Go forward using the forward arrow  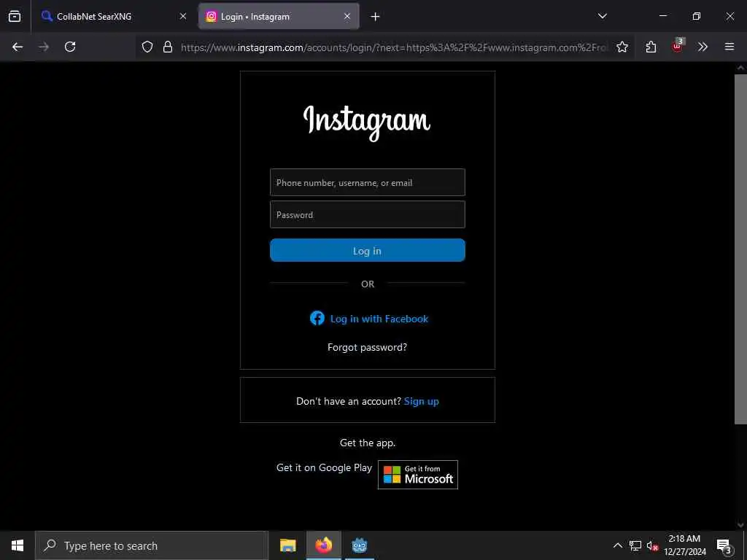click(44, 47)
